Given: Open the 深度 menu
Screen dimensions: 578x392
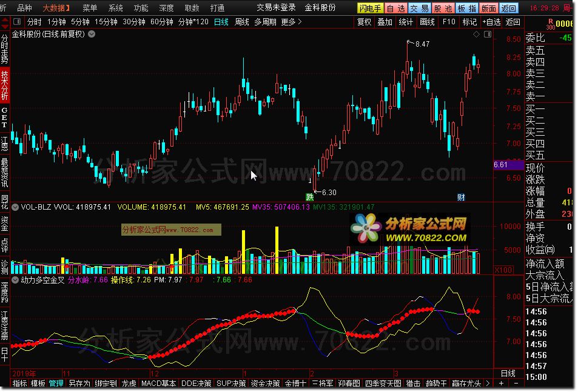Looking at the screenshot, I should [166, 8].
